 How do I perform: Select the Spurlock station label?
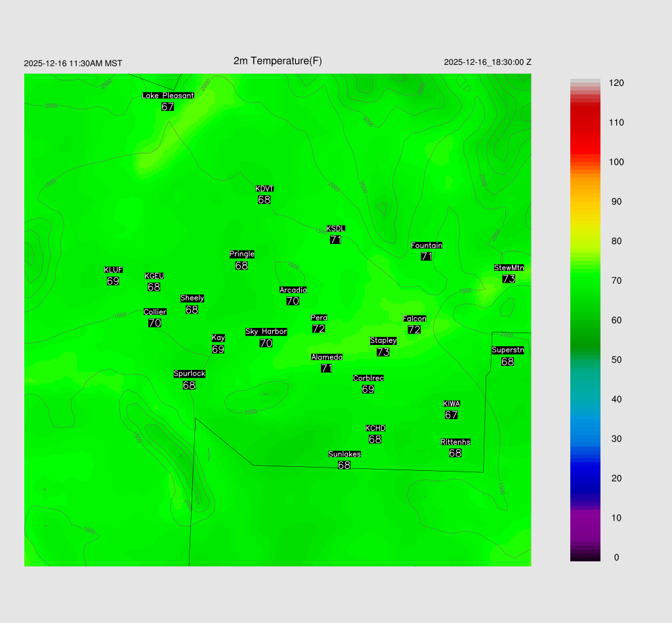click(x=190, y=374)
